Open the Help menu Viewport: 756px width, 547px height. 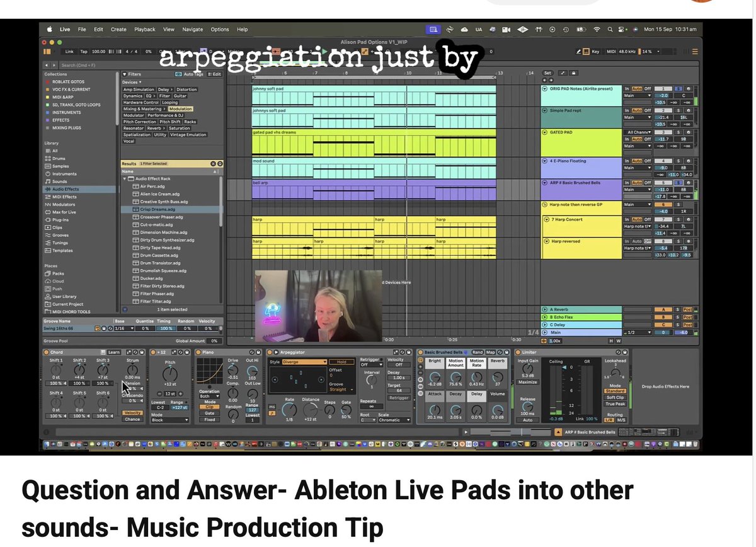tap(243, 29)
